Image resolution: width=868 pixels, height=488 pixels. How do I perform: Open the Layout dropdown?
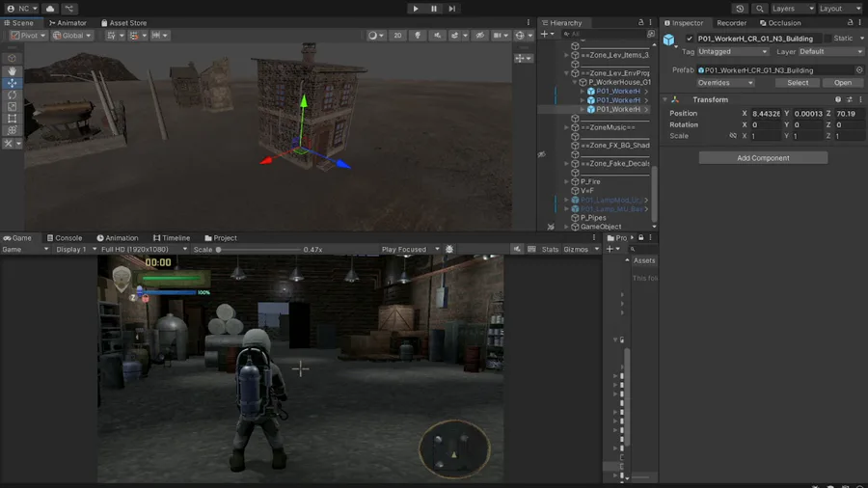click(x=840, y=9)
